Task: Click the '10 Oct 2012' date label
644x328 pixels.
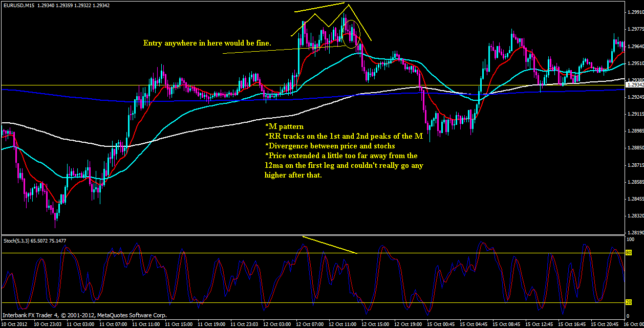Action: [14, 324]
